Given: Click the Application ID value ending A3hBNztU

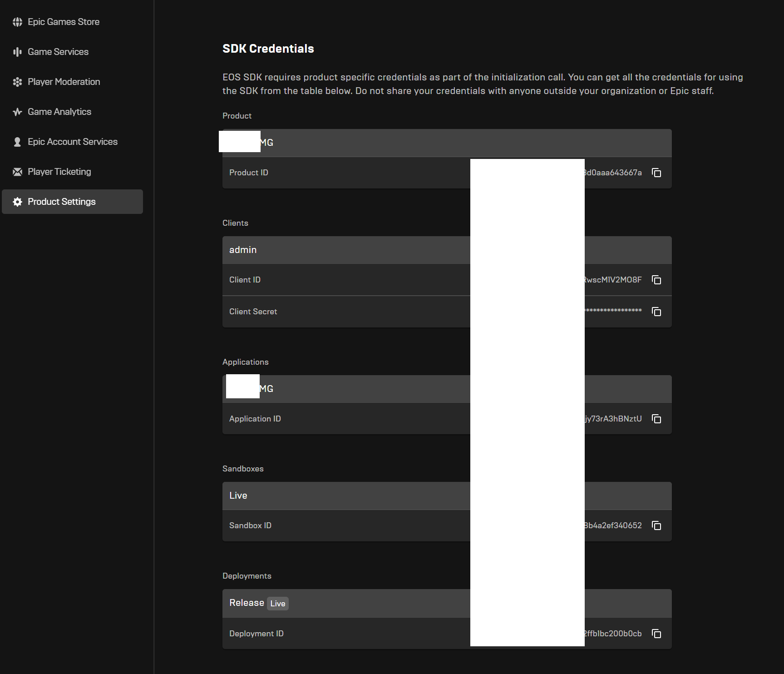Looking at the screenshot, I should click(613, 419).
